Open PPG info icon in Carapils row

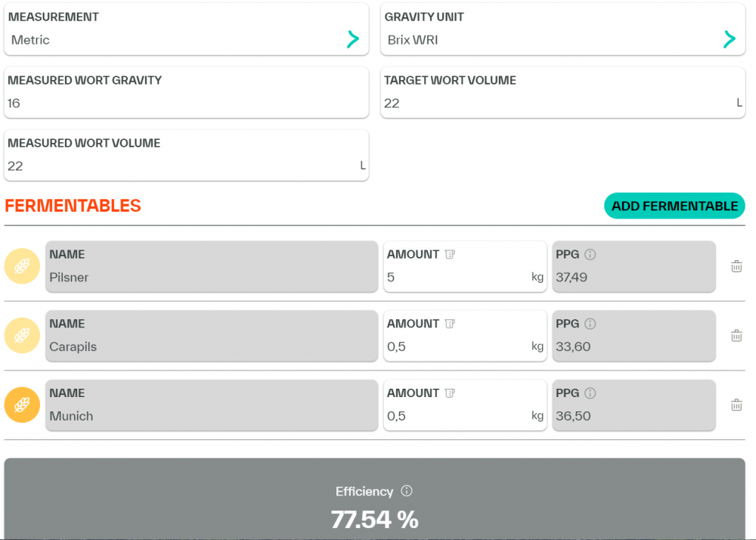point(590,324)
